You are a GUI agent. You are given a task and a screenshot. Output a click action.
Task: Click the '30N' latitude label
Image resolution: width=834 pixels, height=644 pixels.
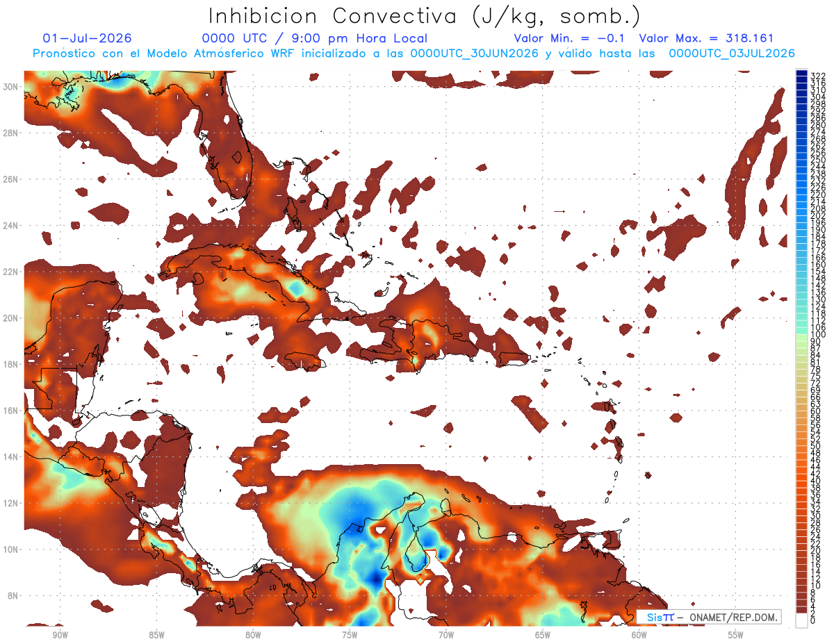(x=12, y=86)
